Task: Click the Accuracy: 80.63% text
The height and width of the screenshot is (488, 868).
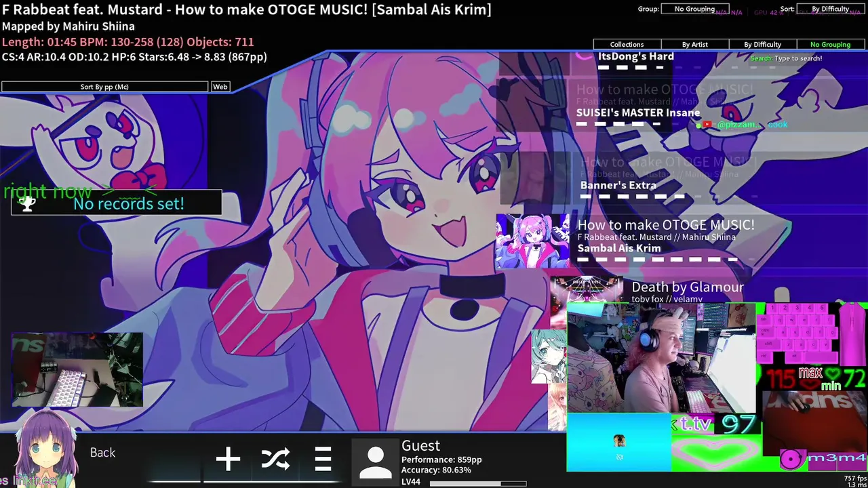Action: click(436, 470)
